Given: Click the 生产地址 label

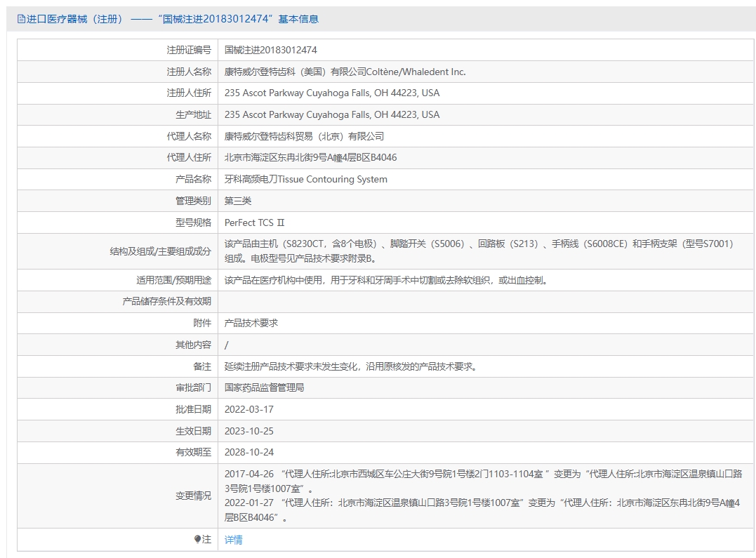Looking at the screenshot, I should [193, 115].
